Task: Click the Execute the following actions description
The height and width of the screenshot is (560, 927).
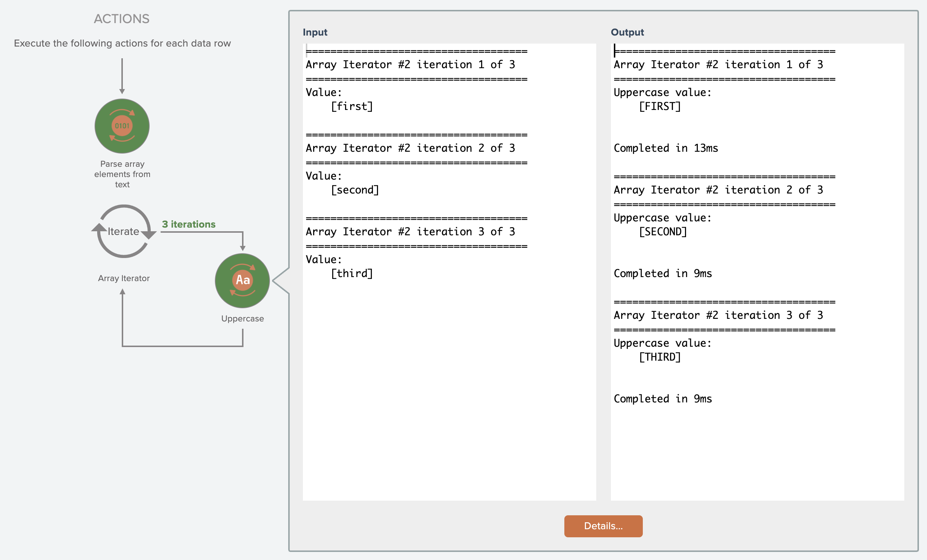Action: click(x=122, y=43)
